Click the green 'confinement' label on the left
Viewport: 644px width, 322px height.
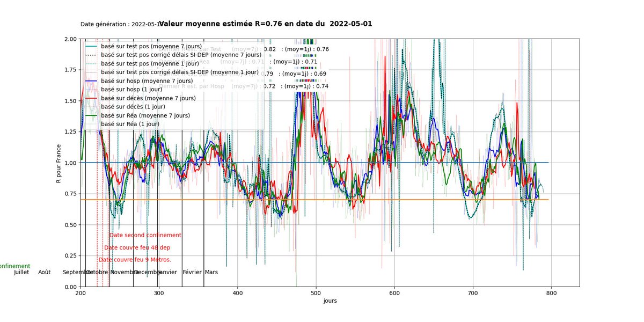click(x=15, y=266)
